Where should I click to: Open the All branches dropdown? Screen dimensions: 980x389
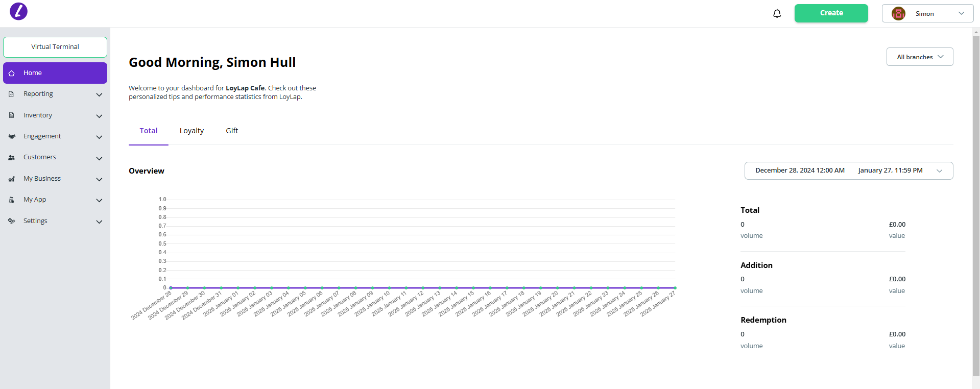coord(919,57)
